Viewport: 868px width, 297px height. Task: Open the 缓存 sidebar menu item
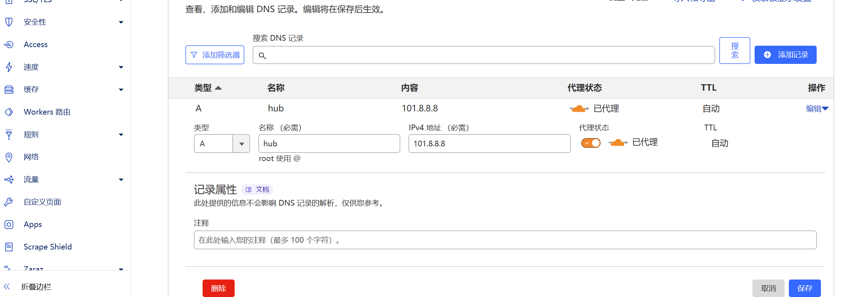[x=31, y=90]
